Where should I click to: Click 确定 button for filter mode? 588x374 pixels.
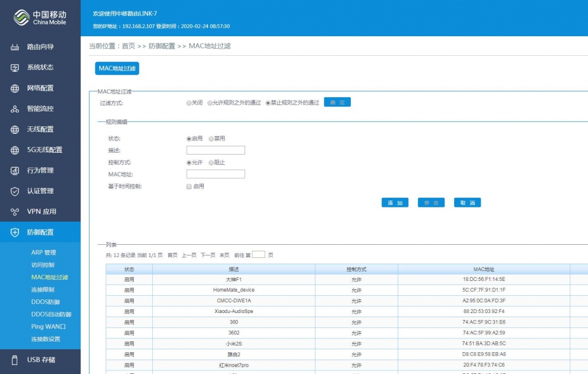pyautogui.click(x=337, y=102)
